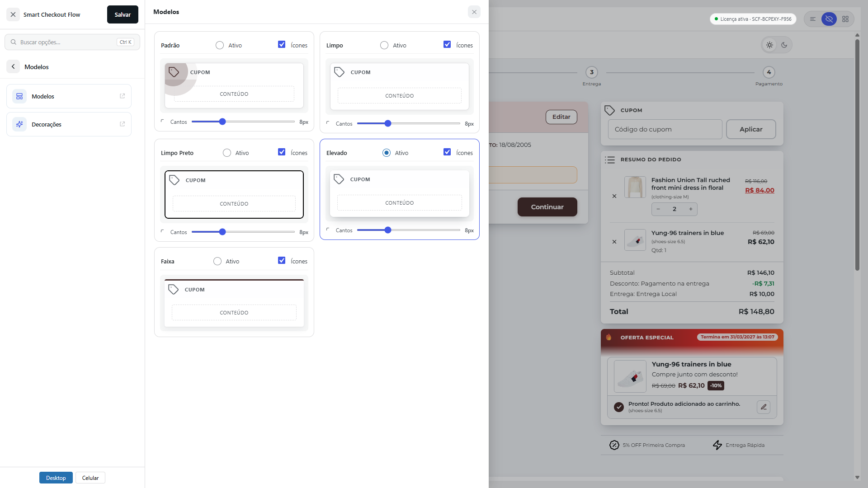Select Ativo radio for Limpo Preto model
Viewport: 868px width, 488px height.
tap(227, 153)
